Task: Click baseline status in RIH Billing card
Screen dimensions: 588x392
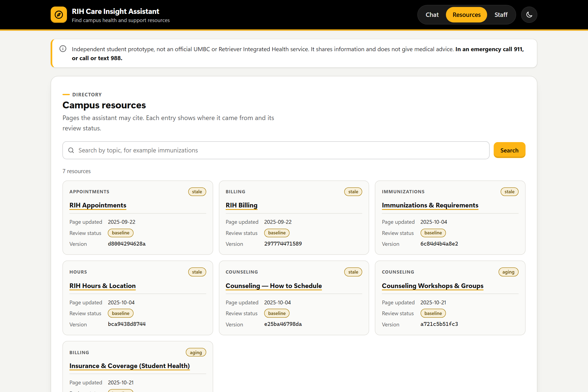Action: [277, 233]
